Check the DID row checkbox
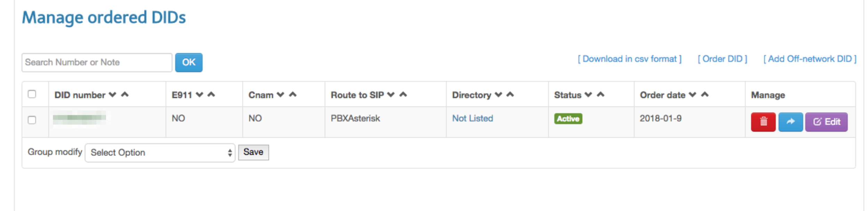The width and height of the screenshot is (868, 211). [x=32, y=120]
